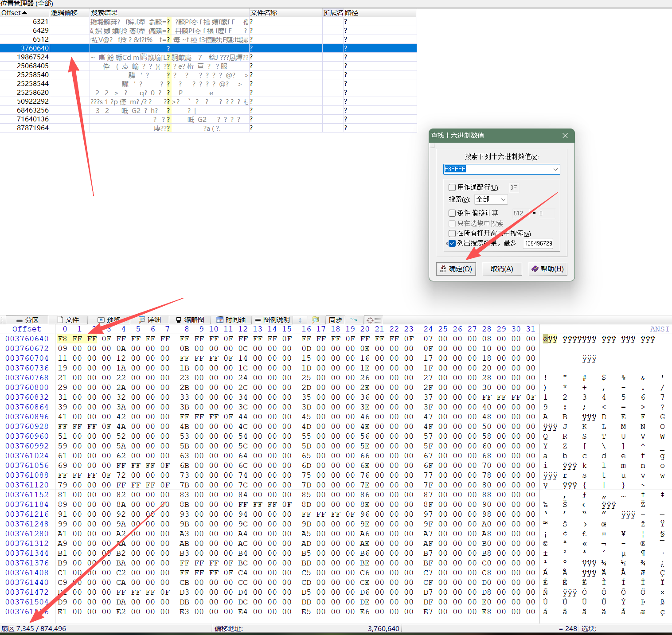Screen dimensions: 672x635
Task: Click the ANSI column header in hex view
Action: [x=660, y=329]
